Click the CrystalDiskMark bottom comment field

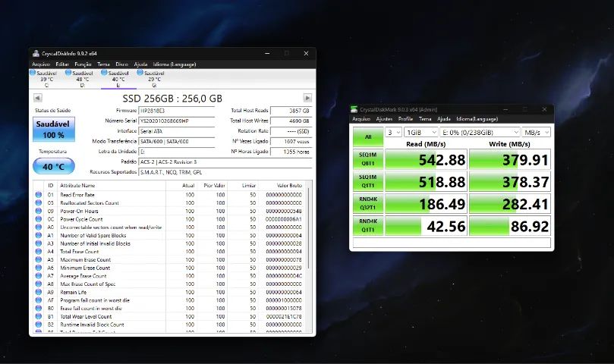click(x=452, y=243)
